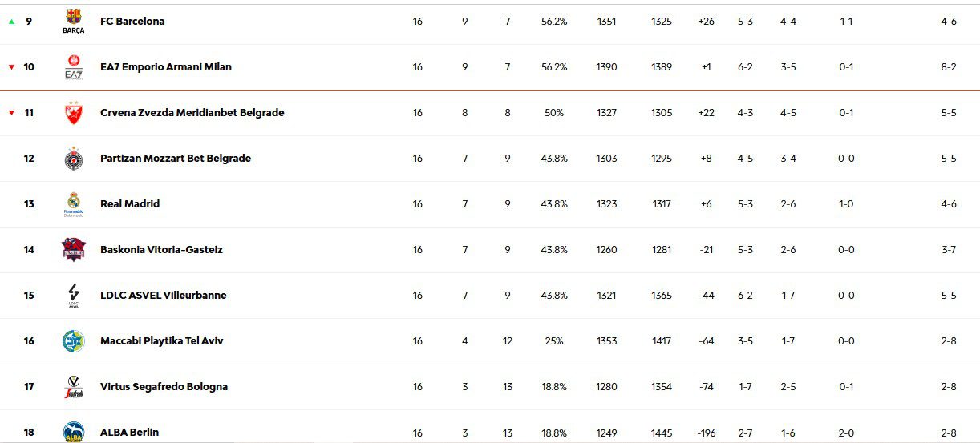Click the FC Barcelona club logo
The height and width of the screenshot is (443, 980).
[x=73, y=21]
